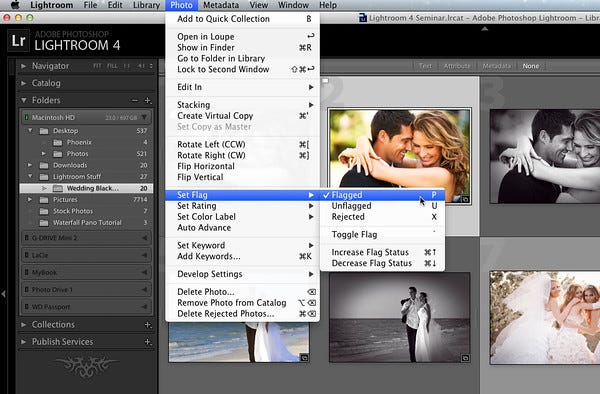
Task: Choose Create Virtual Copy from the Photo menu
Action: click(243, 116)
